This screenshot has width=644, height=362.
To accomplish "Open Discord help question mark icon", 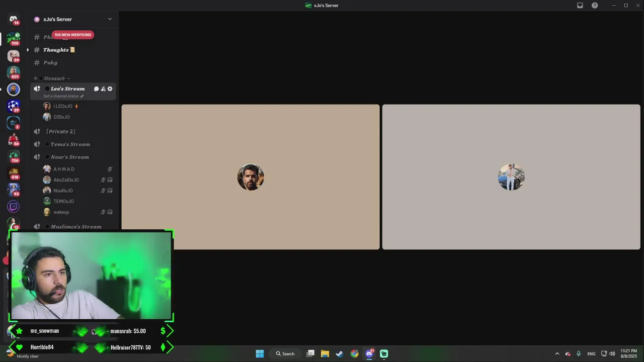I will 595,6.
